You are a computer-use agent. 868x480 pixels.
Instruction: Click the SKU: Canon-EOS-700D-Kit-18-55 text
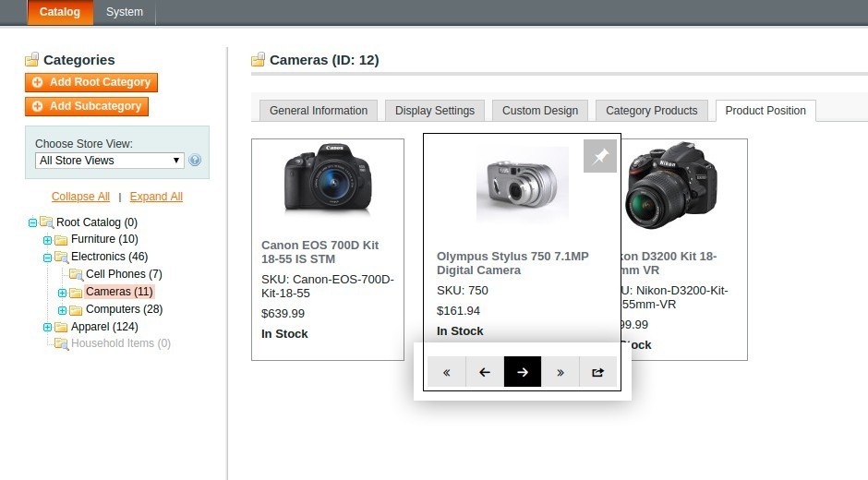[328, 286]
